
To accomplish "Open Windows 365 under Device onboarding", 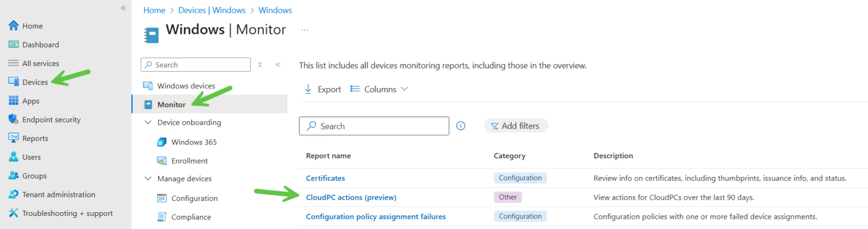I will click(194, 142).
